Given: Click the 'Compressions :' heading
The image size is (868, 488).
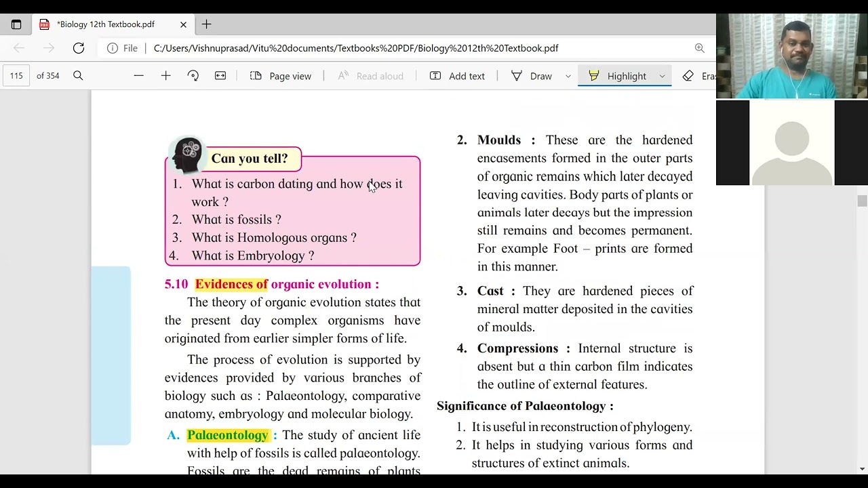Looking at the screenshot, I should pyautogui.click(x=523, y=348).
